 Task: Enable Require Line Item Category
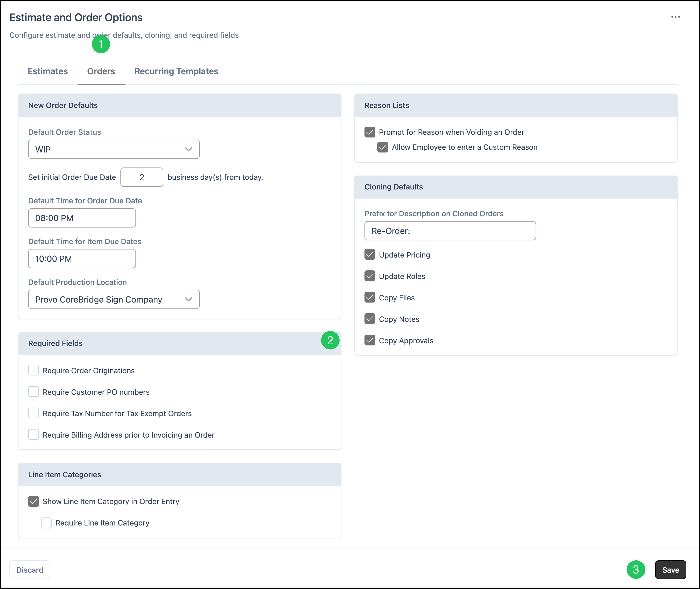(46, 523)
